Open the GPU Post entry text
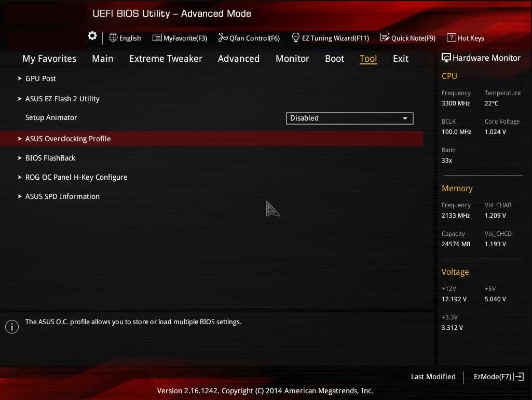532x400 pixels. 40,78
